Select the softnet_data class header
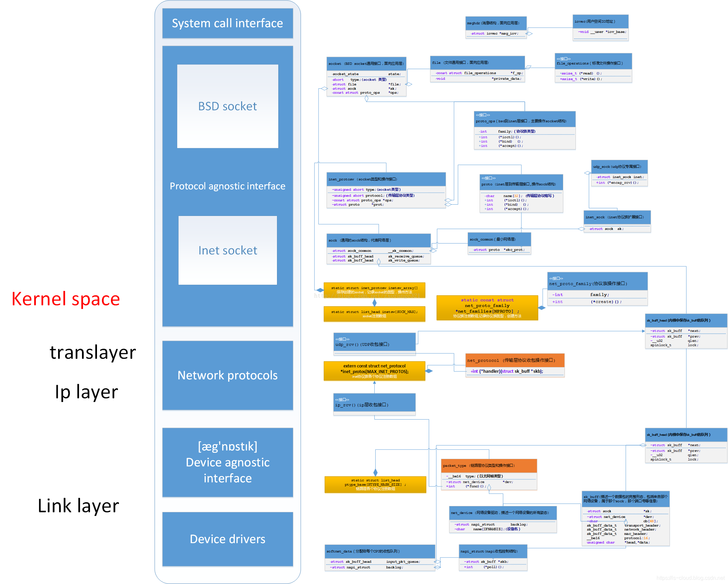The image size is (728, 584). coord(380,551)
